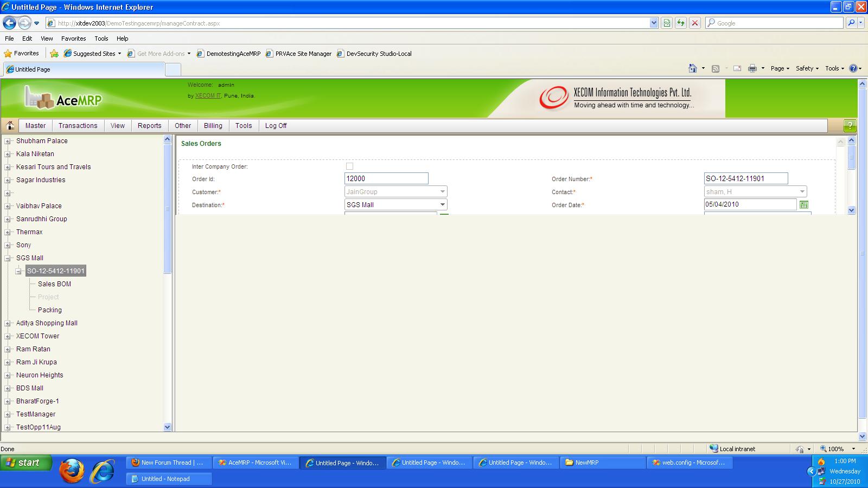Image resolution: width=868 pixels, height=488 pixels.
Task: Click the AceMRP home icon in menu bar
Action: (10, 126)
